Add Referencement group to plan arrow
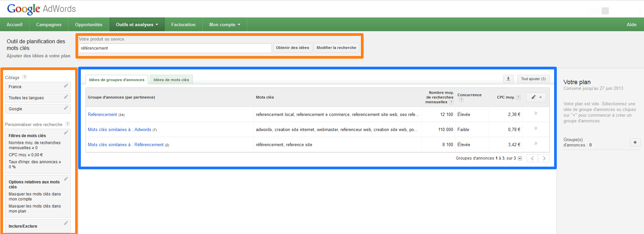The width and height of the screenshot is (644, 234). point(536,113)
